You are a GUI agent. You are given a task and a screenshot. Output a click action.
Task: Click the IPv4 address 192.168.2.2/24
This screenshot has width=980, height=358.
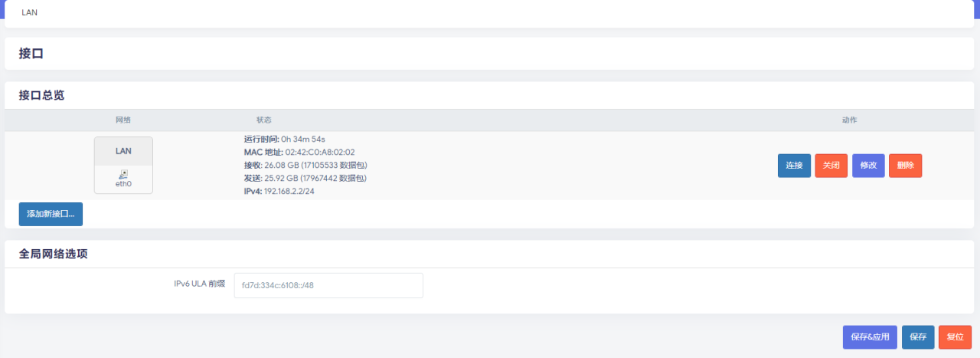pyautogui.click(x=289, y=191)
